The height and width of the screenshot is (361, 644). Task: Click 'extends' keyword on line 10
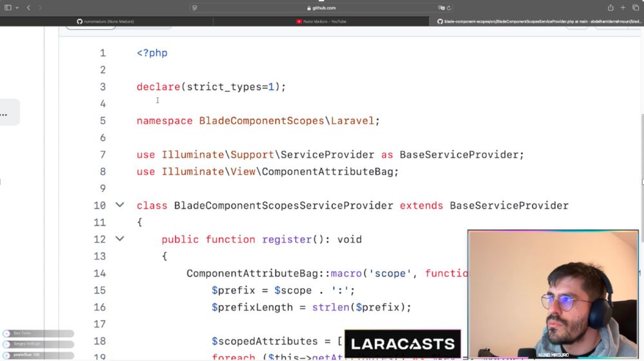click(x=421, y=205)
